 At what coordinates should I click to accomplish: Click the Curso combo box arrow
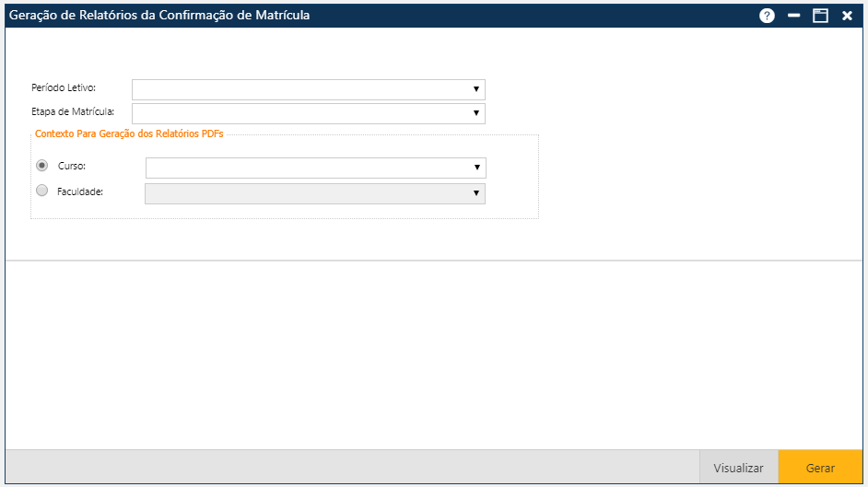(477, 168)
